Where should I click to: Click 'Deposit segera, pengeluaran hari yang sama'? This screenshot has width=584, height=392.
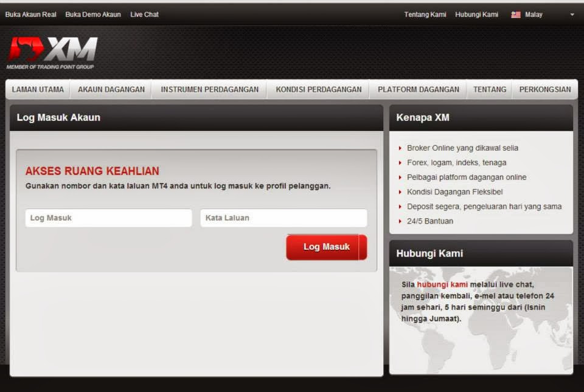484,207
